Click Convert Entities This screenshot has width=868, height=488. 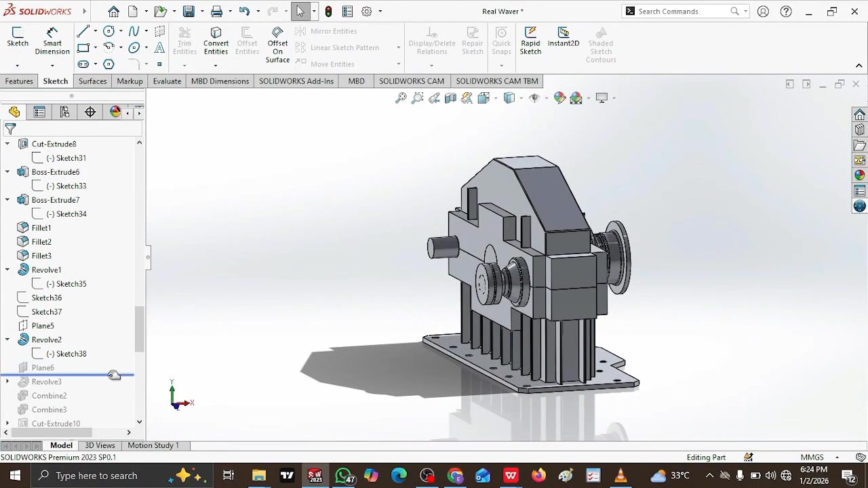click(216, 41)
